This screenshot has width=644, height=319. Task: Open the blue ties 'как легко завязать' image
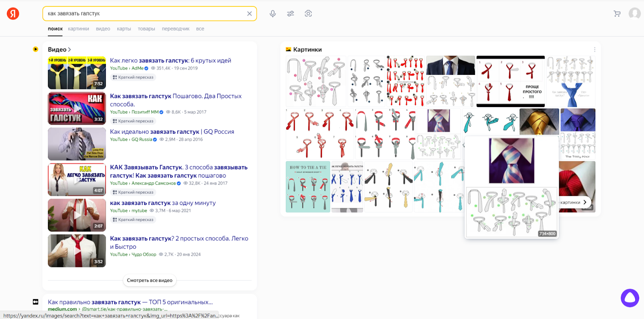tap(347, 187)
